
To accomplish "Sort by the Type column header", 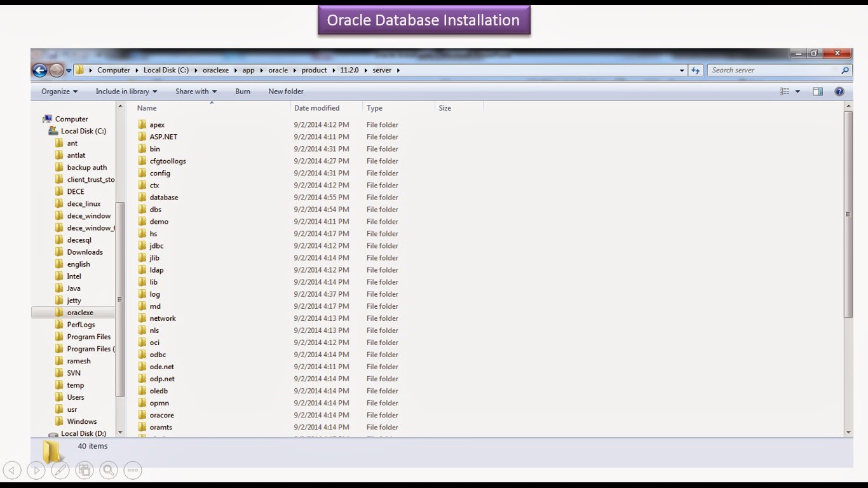I will pyautogui.click(x=398, y=108).
